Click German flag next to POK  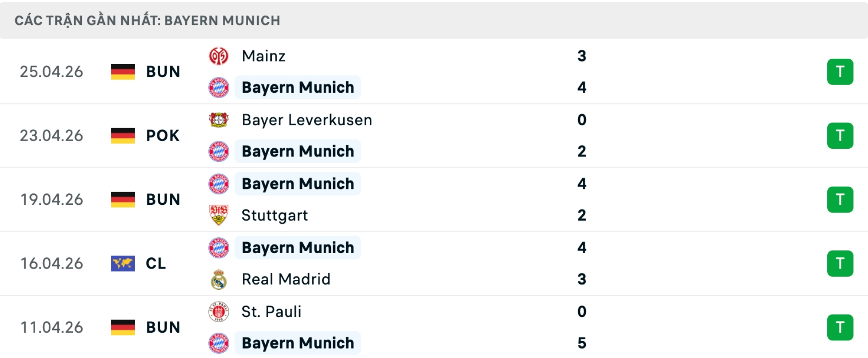click(123, 136)
